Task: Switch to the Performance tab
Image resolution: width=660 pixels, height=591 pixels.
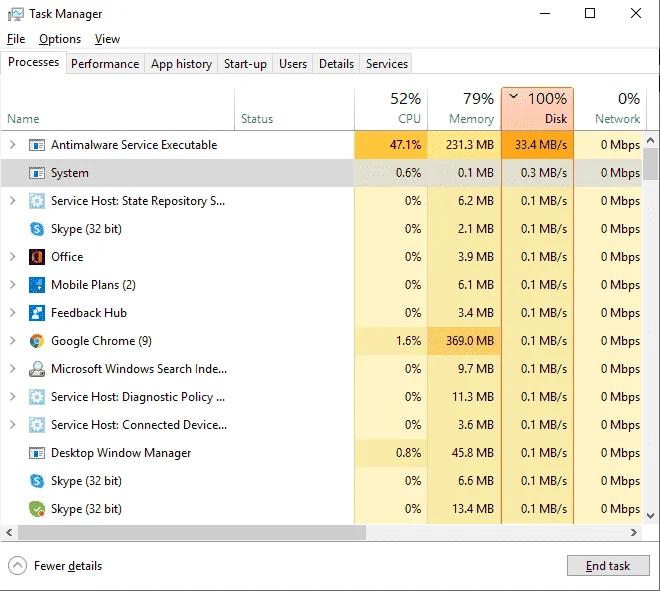Action: 105,64
